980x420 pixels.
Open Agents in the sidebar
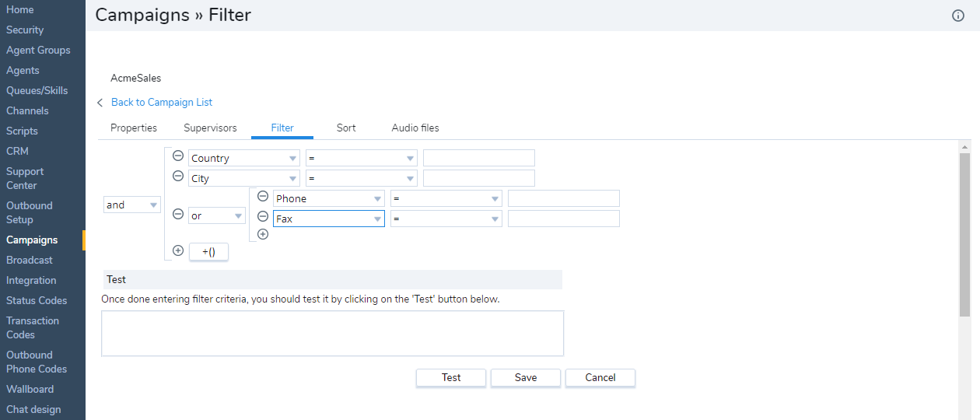[x=23, y=70]
